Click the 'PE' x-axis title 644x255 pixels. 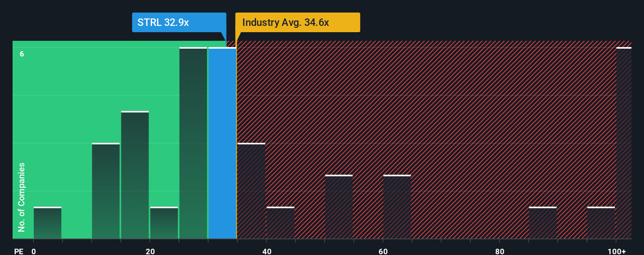19,251
